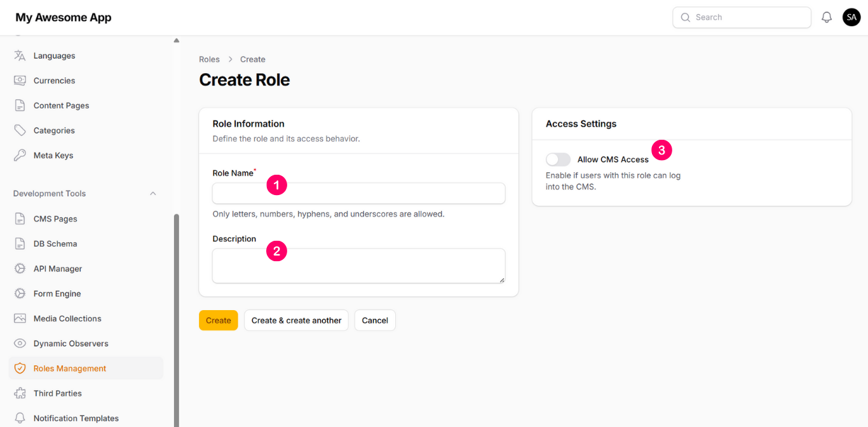Collapse the Development Tools section

pos(153,194)
